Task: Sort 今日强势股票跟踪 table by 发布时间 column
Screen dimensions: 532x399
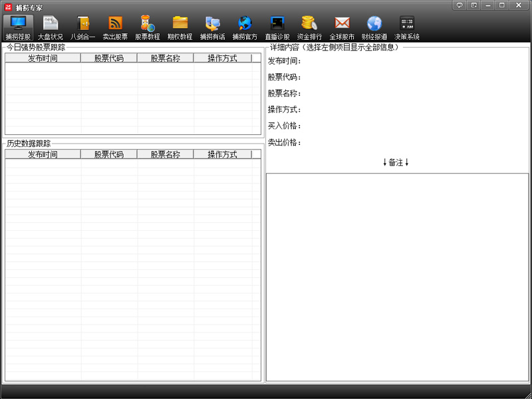Action: (43, 59)
